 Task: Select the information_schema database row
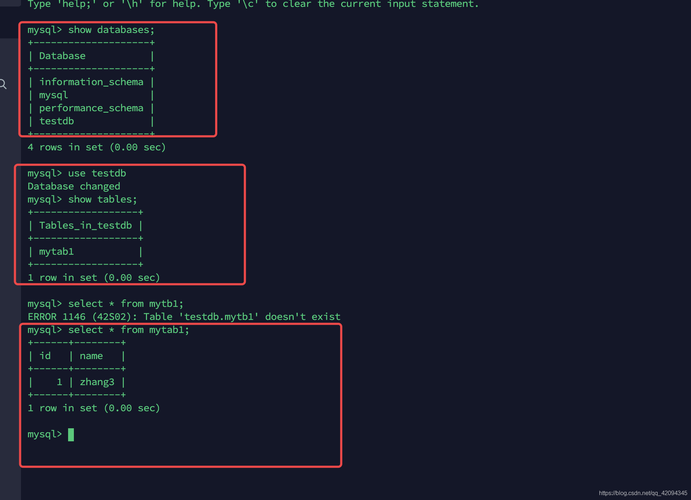pyautogui.click(x=91, y=82)
